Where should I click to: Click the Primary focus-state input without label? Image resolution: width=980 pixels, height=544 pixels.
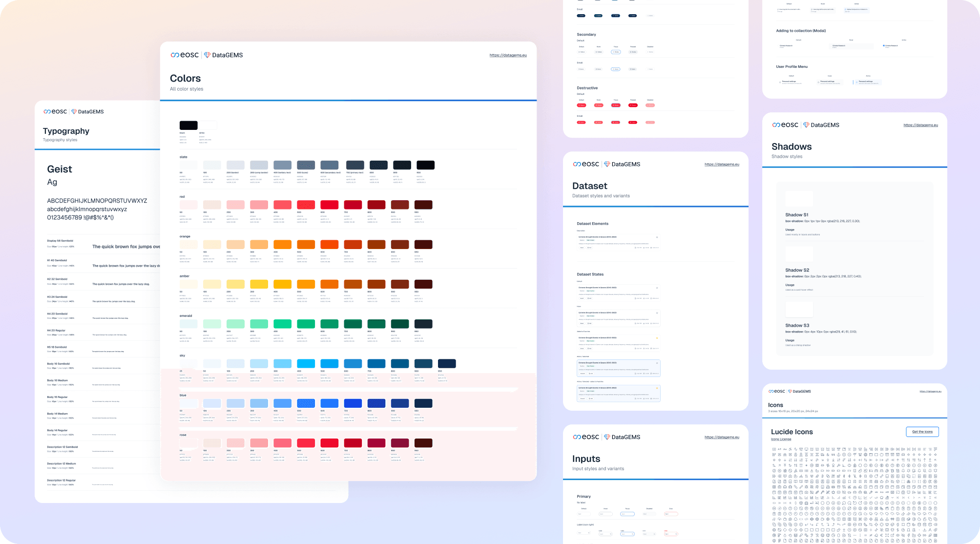coord(627,514)
